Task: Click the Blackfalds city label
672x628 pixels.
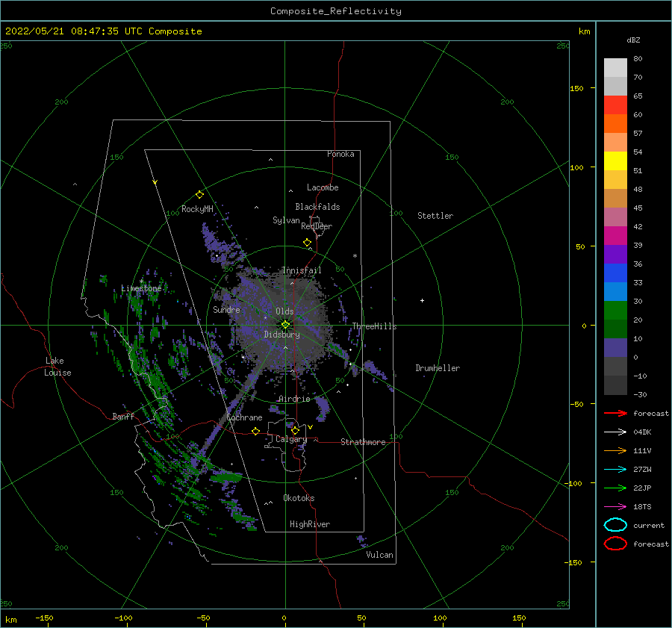Action: 317,207
